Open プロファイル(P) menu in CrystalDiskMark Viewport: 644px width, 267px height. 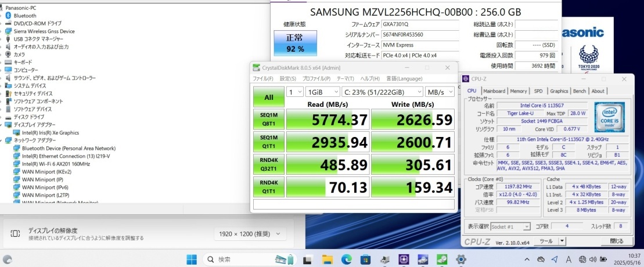tap(316, 79)
